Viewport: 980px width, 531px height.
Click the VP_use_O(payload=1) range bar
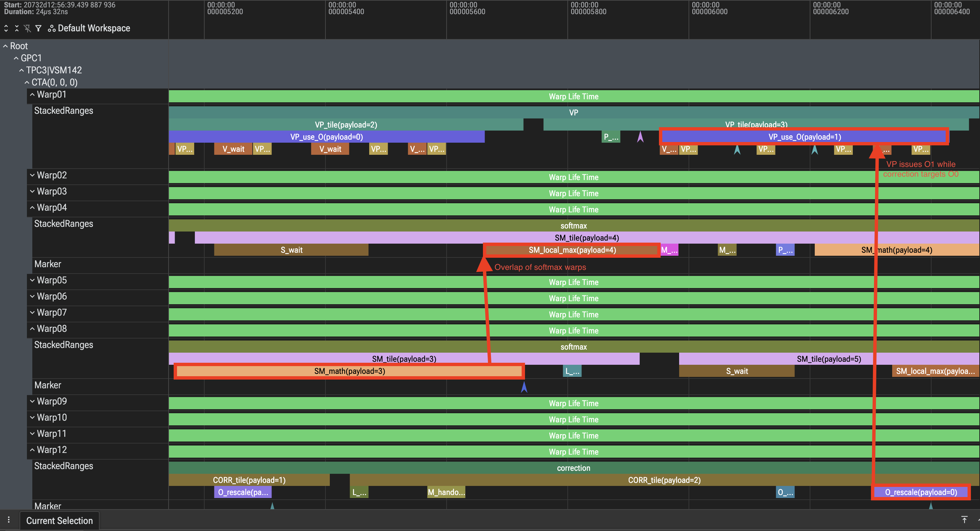click(x=804, y=137)
